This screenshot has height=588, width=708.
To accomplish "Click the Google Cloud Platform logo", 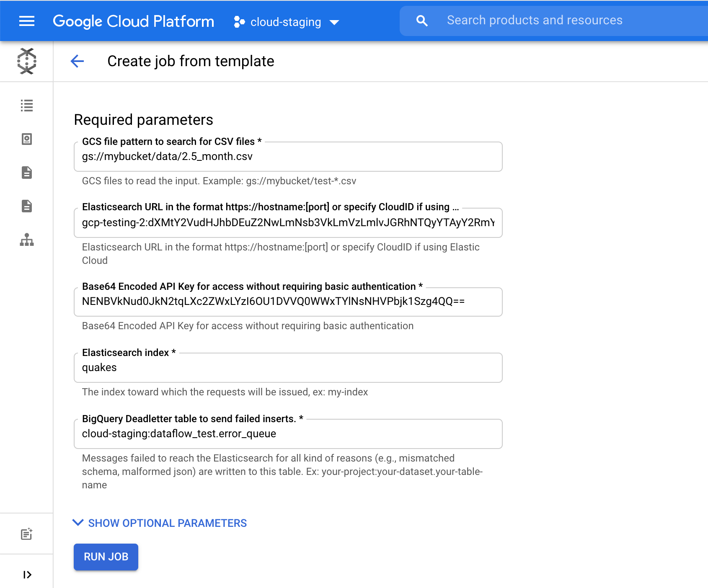I will click(133, 21).
